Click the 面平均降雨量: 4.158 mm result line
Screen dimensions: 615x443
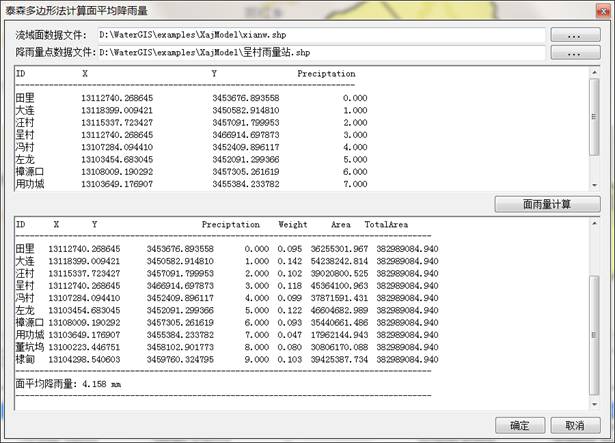[68, 384]
